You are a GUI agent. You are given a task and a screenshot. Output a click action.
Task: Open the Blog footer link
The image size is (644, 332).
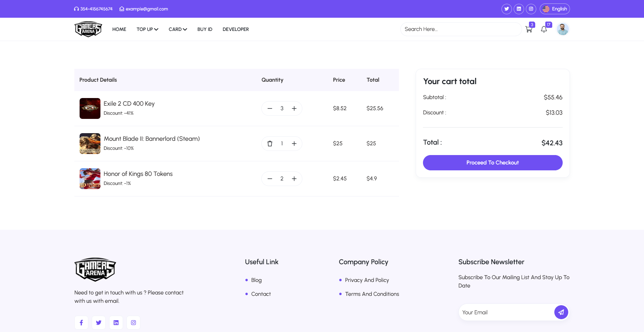tap(256, 280)
